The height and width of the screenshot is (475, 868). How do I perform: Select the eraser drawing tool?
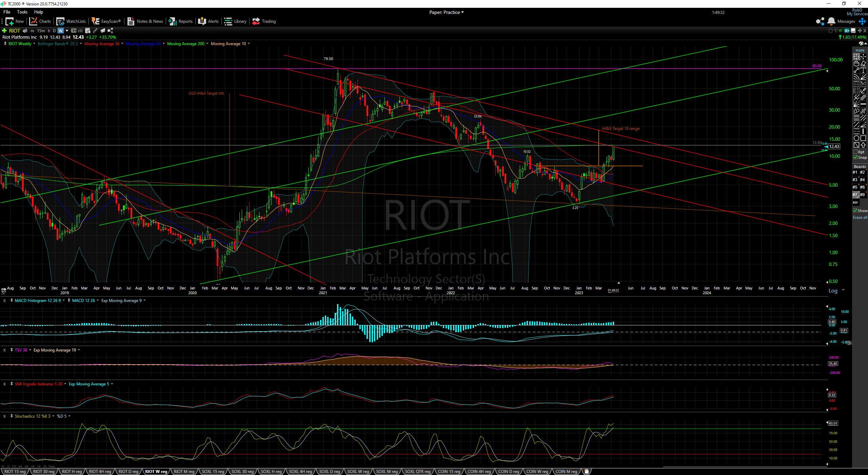click(863, 63)
